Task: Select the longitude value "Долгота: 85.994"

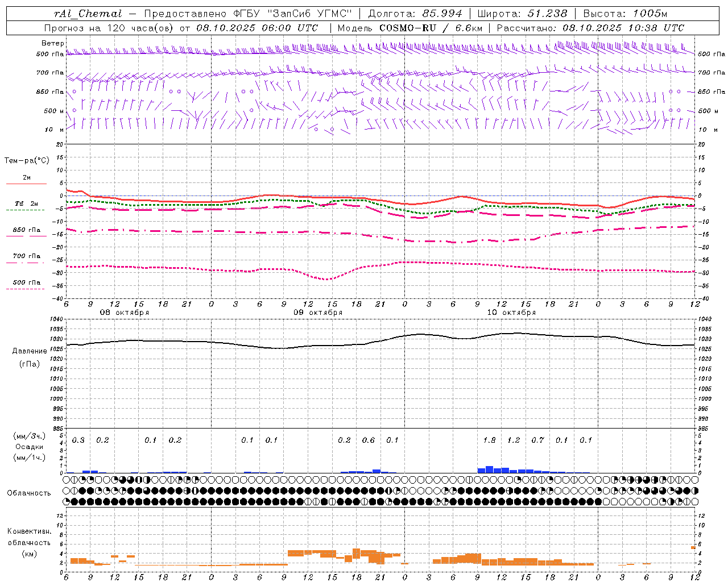Action: click(416, 14)
